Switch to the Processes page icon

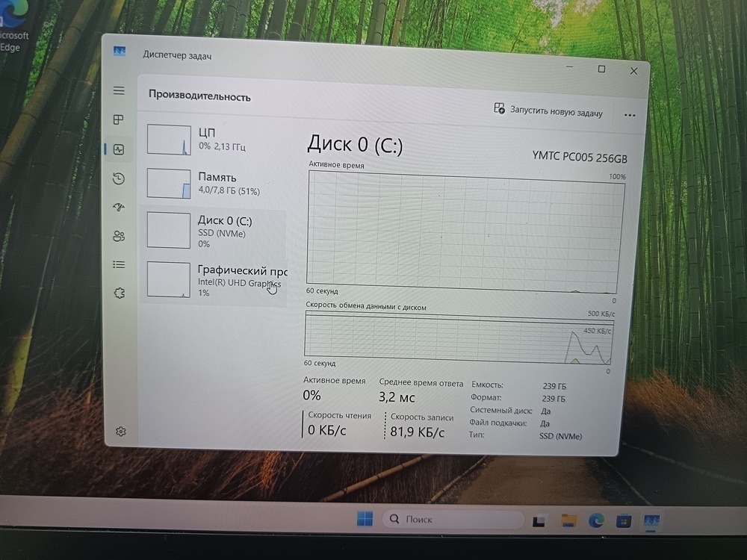[119, 119]
